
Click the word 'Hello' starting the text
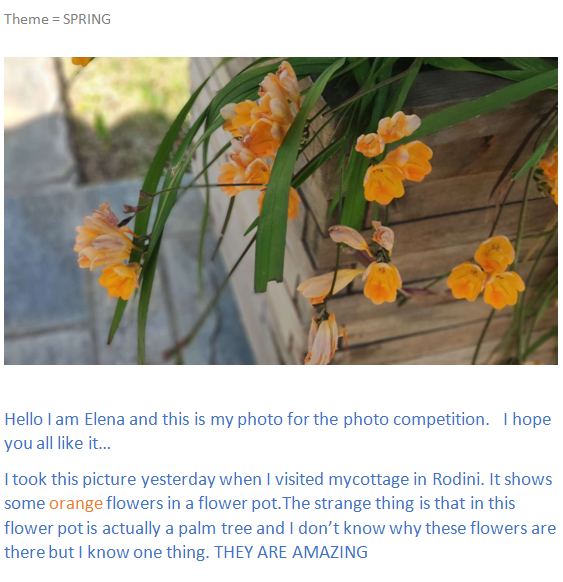pos(24,419)
